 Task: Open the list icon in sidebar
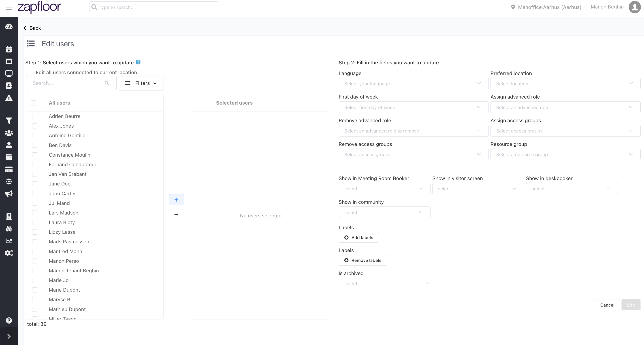click(x=9, y=61)
